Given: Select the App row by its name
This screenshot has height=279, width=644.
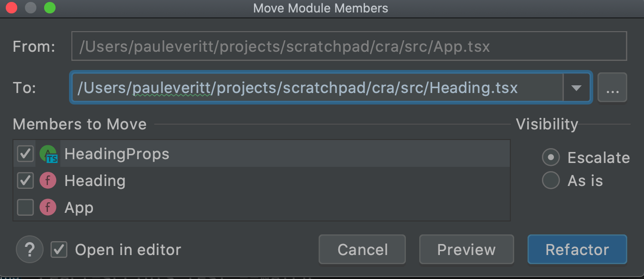Looking at the screenshot, I should (79, 208).
